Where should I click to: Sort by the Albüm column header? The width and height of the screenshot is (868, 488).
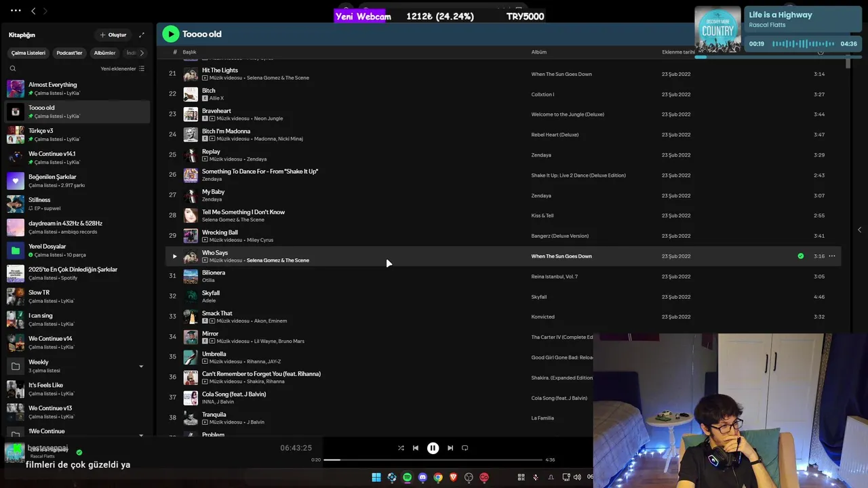(539, 52)
